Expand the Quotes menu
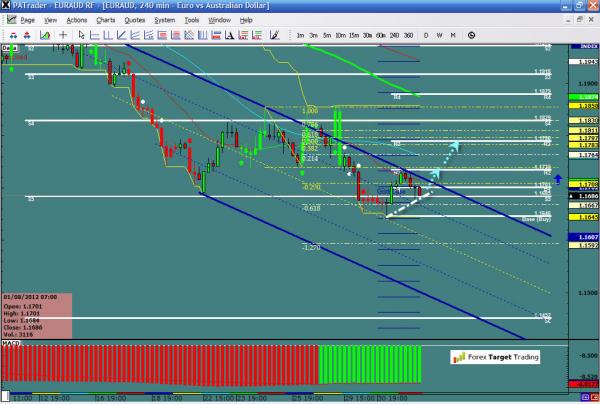 coord(134,19)
